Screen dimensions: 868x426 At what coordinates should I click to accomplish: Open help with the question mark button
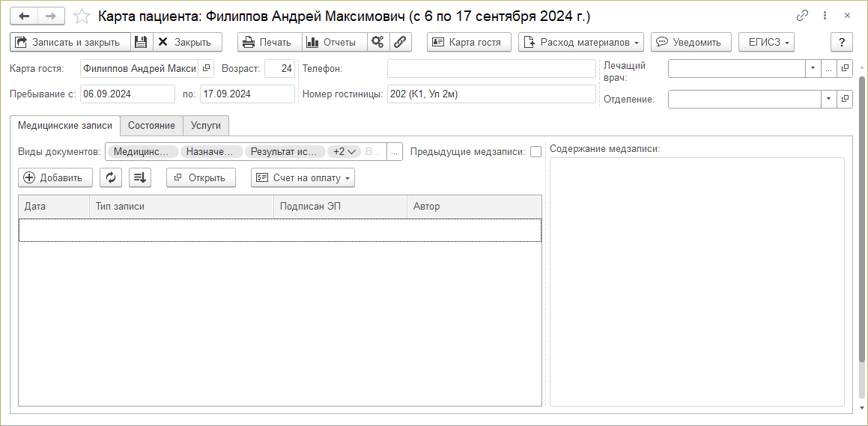(842, 42)
